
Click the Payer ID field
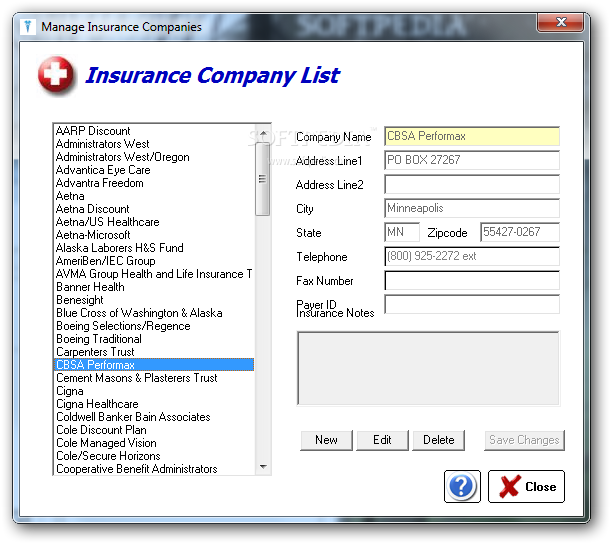coord(472,304)
